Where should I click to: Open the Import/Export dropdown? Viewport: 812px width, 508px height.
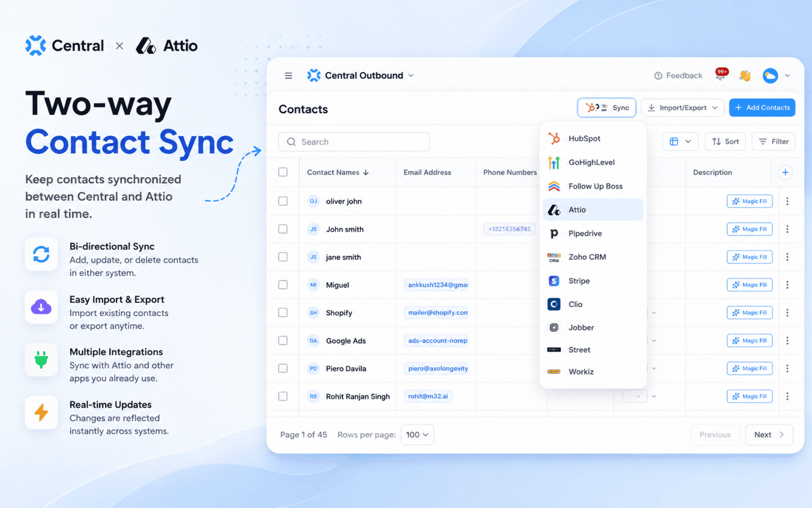click(x=682, y=107)
